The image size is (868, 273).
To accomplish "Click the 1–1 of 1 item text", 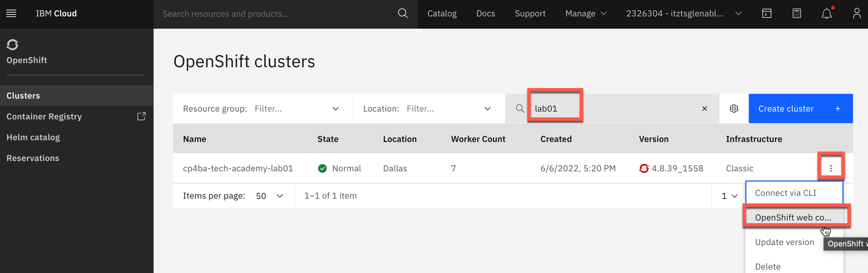I will (330, 196).
